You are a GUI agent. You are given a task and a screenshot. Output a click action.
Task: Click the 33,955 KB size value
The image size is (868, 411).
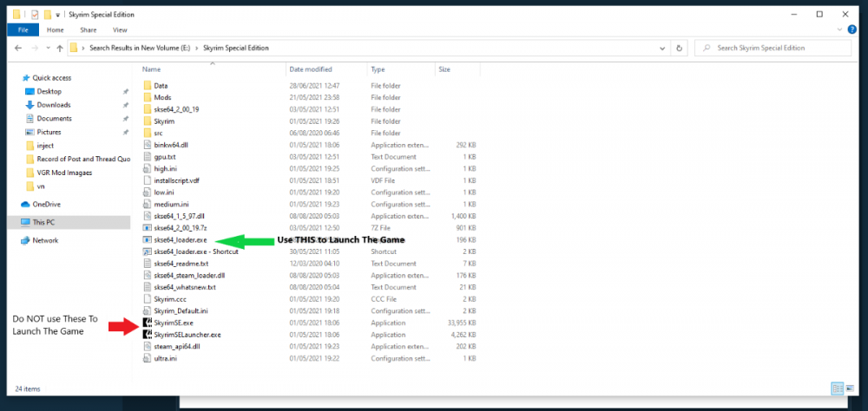click(463, 323)
